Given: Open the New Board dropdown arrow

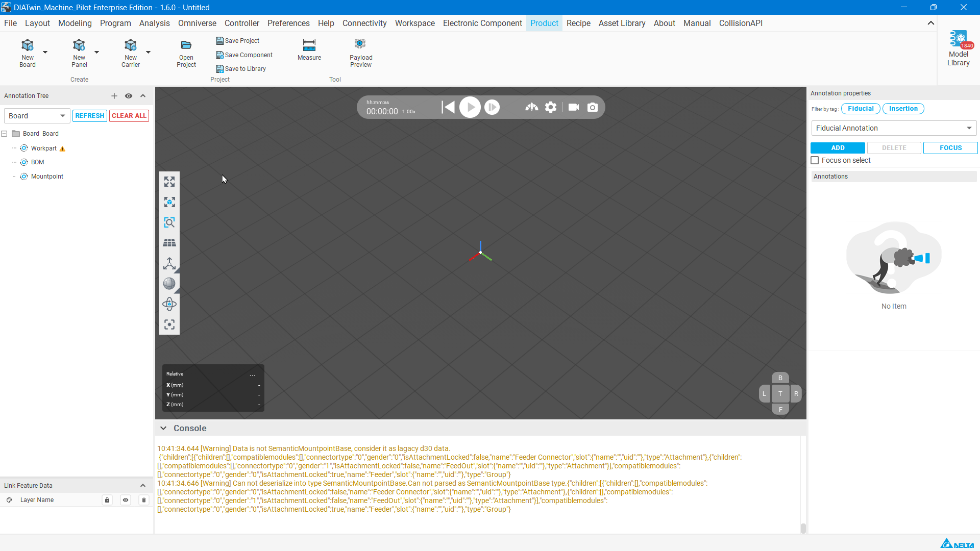Looking at the screenshot, I should click(x=45, y=52).
